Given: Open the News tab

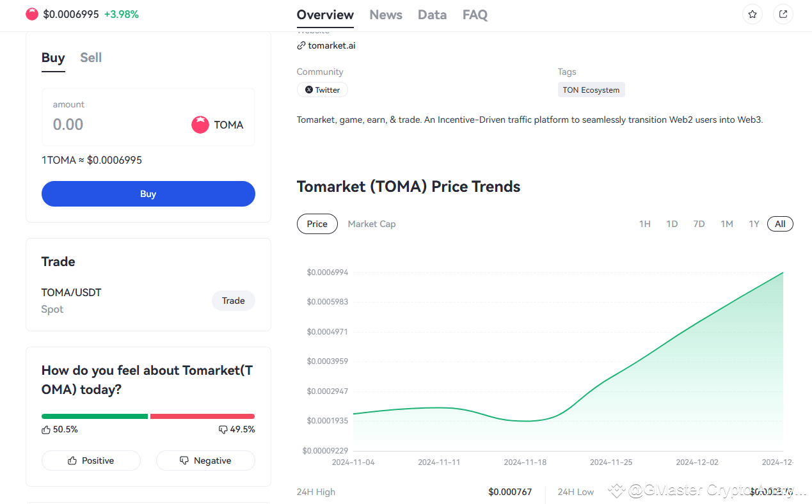Looking at the screenshot, I should pos(386,15).
